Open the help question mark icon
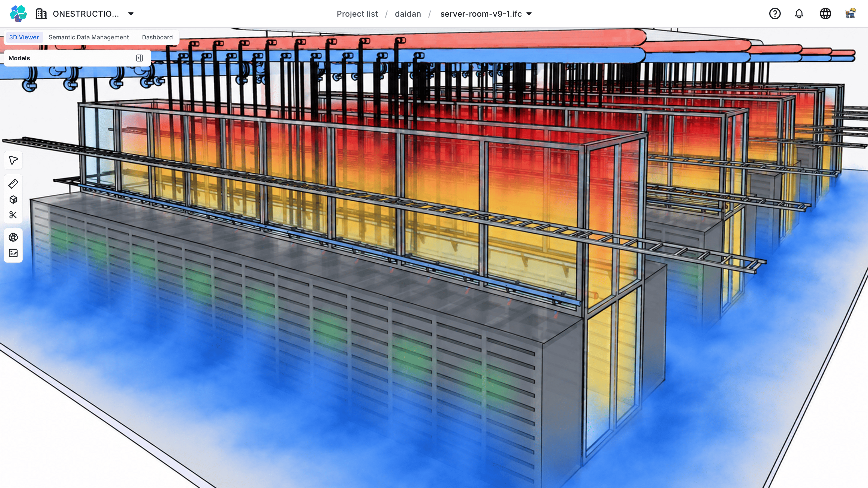Screen dimensions: 868x488 [775, 14]
